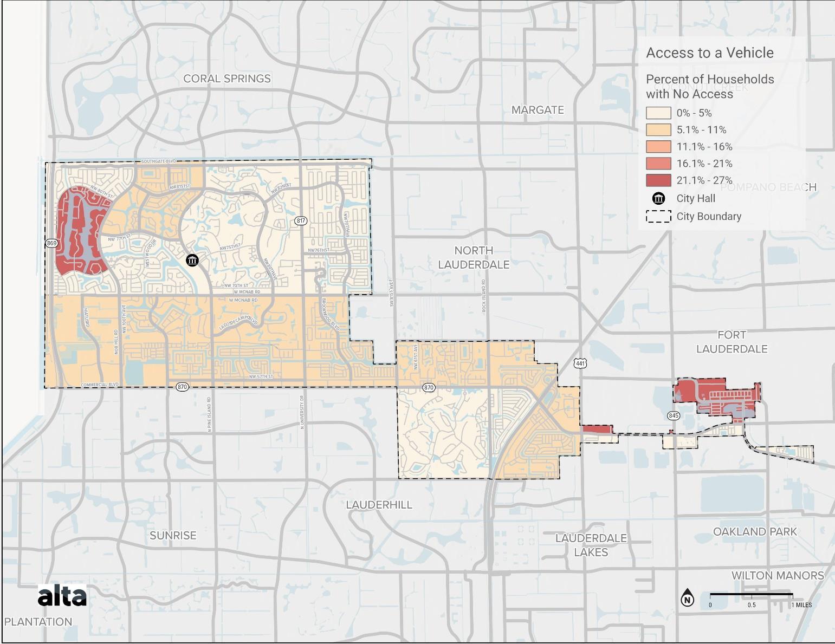Click the N UNIVERSITY DR street label
Screen dimensions: 835x644
[302, 412]
